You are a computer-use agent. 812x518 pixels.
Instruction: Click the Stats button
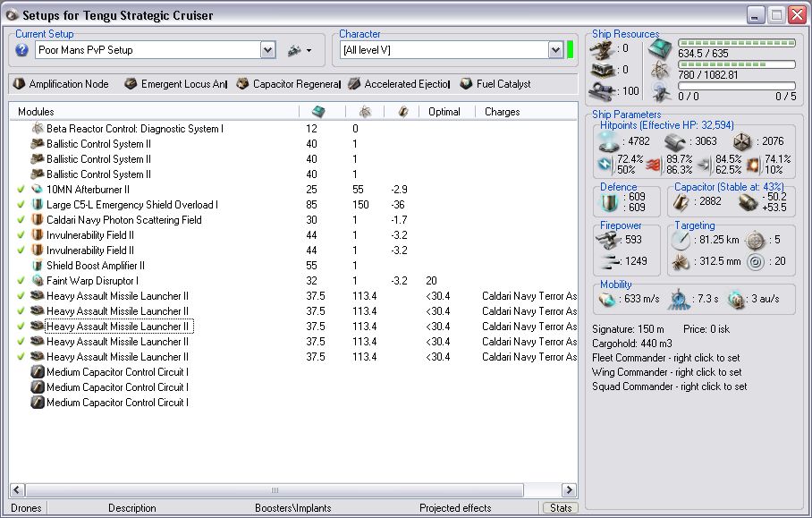pos(561,507)
